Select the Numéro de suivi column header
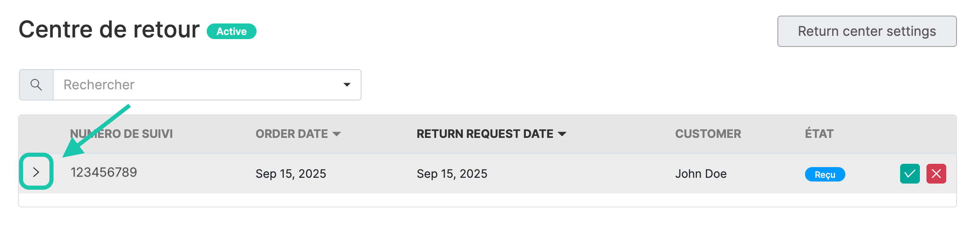The width and height of the screenshot is (980, 228). (121, 134)
